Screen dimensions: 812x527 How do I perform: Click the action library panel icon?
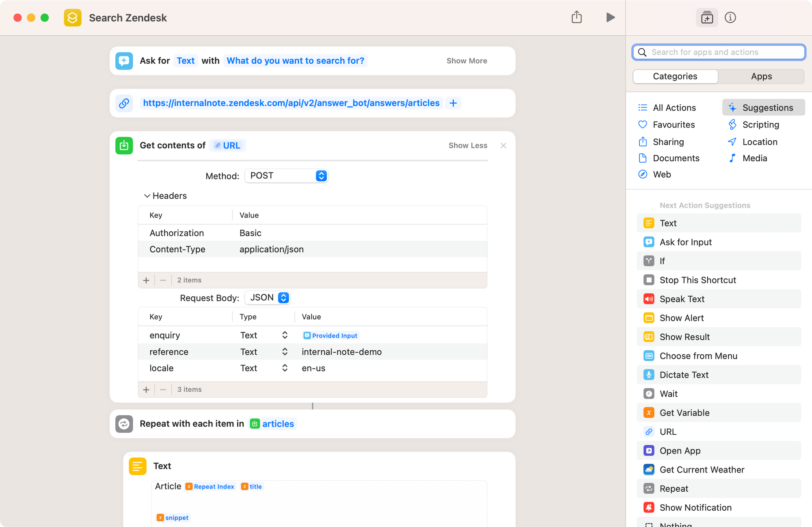pos(707,17)
